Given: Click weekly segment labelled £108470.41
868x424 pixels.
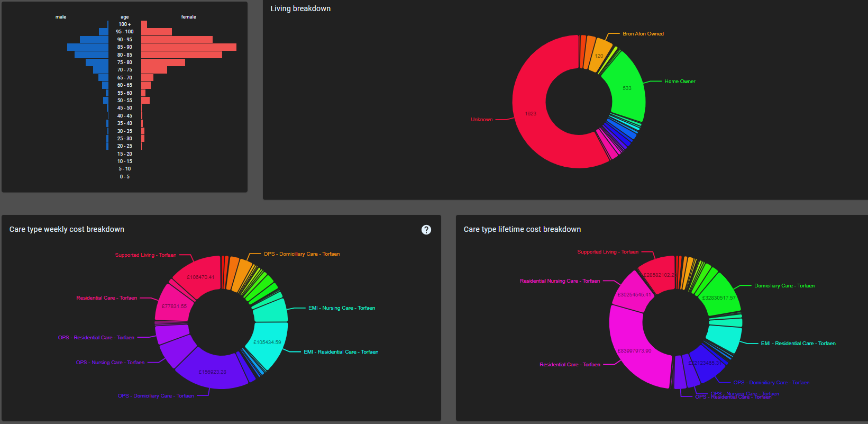Looking at the screenshot, I should [x=200, y=276].
